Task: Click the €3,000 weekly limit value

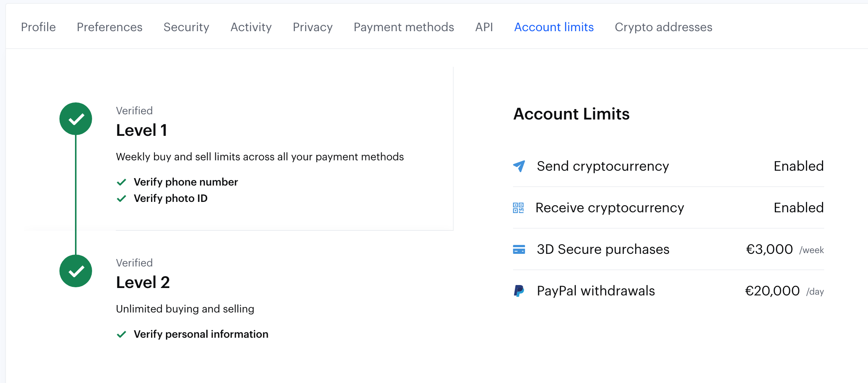Action: (x=769, y=249)
